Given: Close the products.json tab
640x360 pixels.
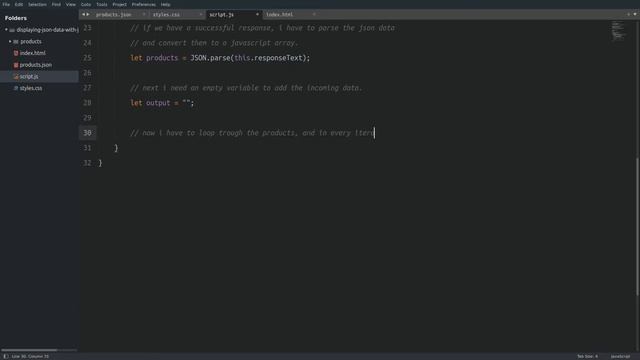Looking at the screenshot, I should (144, 14).
